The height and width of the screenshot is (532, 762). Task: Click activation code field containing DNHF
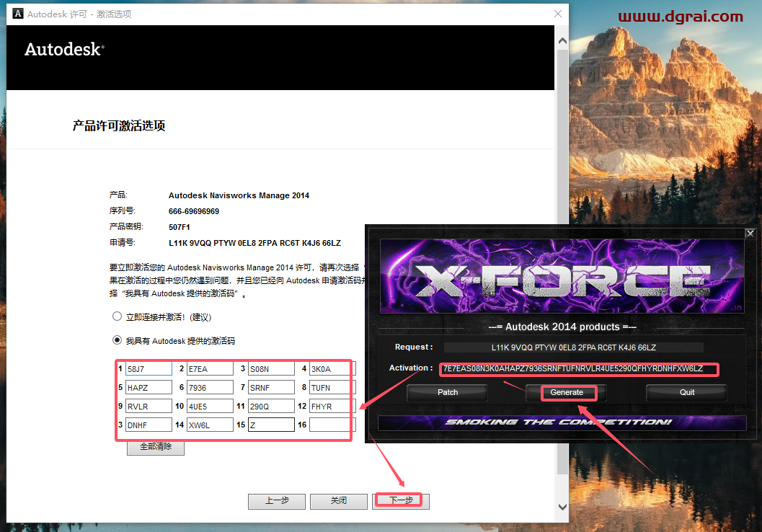pos(149,425)
